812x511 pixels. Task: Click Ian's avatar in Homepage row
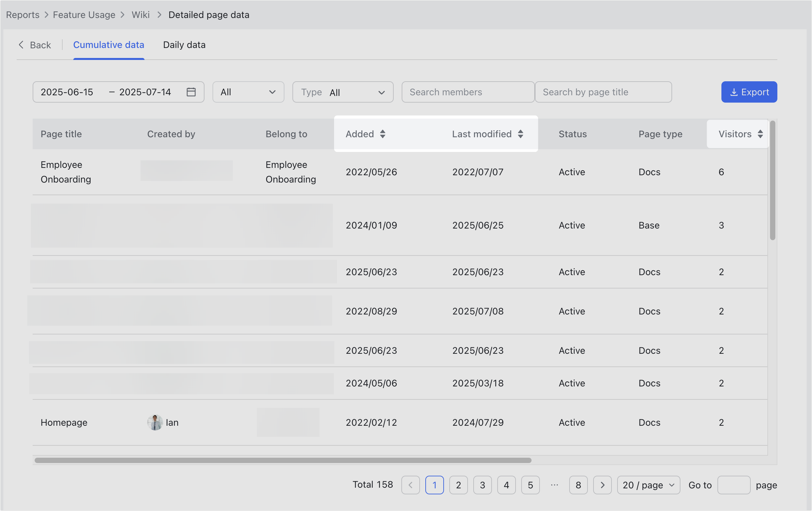[x=155, y=422]
